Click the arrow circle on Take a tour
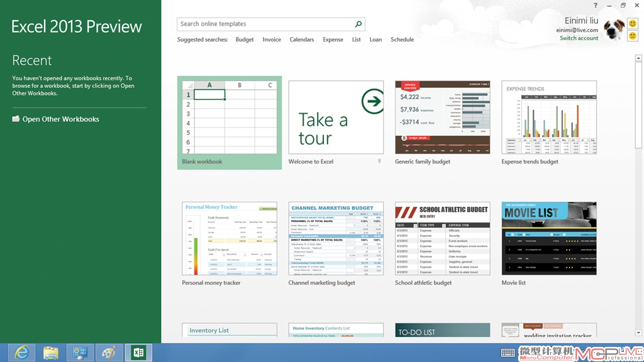This screenshot has height=362, width=644. [x=372, y=101]
